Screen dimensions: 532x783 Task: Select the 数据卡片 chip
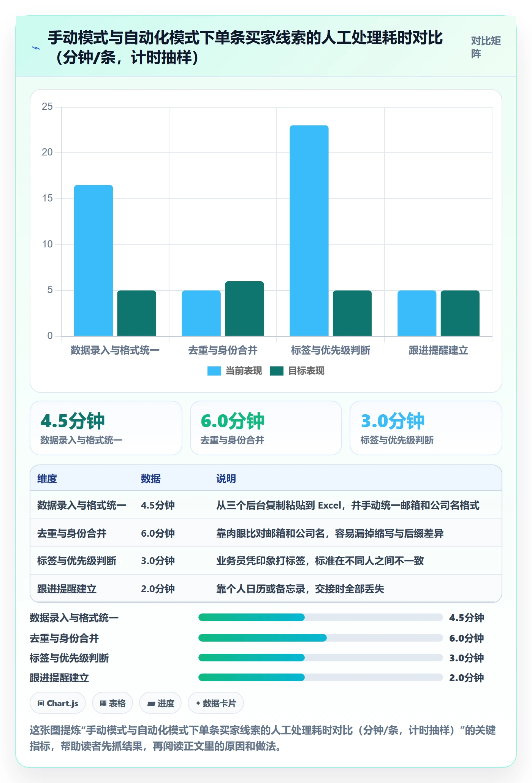(x=215, y=703)
